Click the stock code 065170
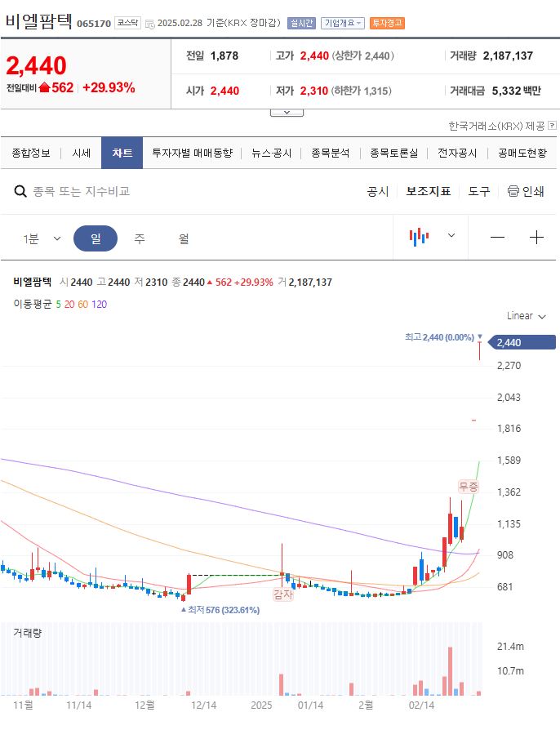Viewport: 560px width, 730px height. tap(94, 24)
